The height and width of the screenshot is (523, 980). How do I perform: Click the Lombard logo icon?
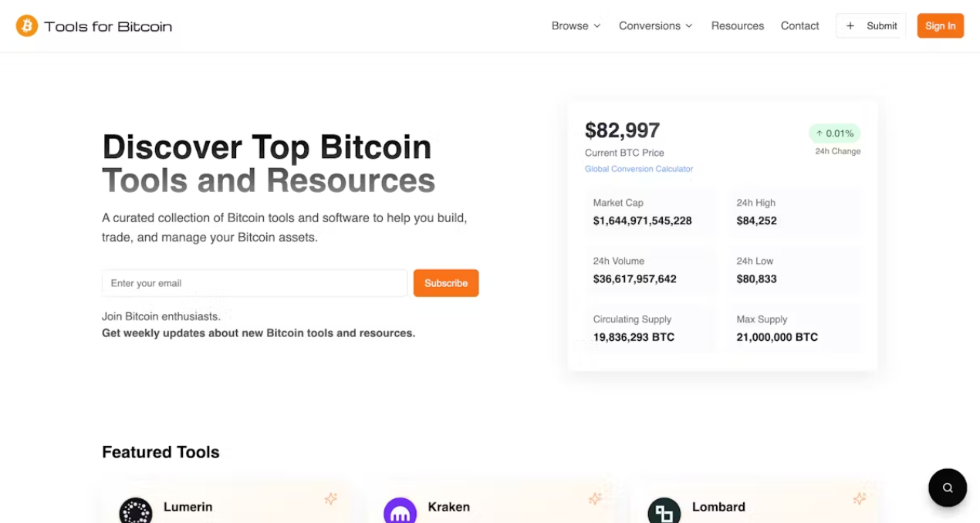664,511
